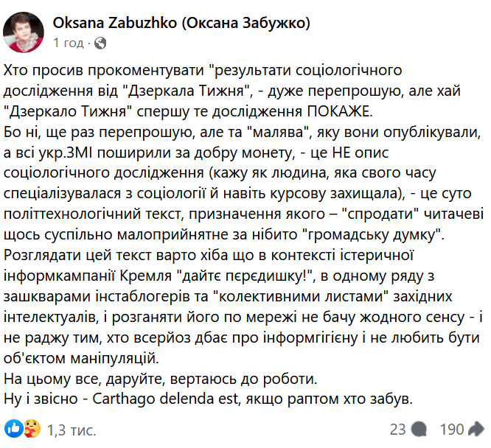Open the 23 comments count

(x=398, y=429)
